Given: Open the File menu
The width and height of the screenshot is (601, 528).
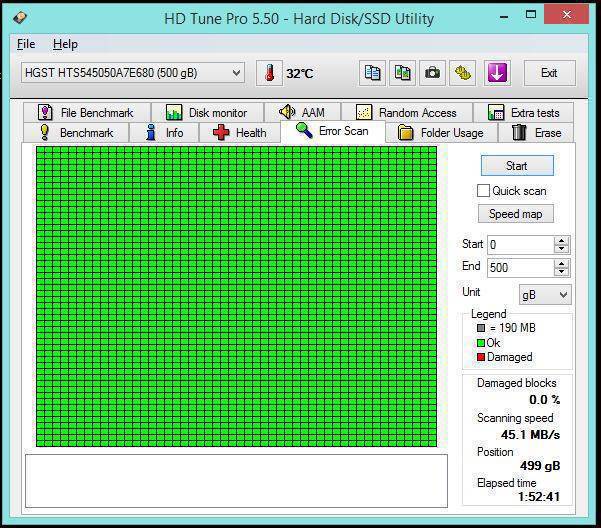Looking at the screenshot, I should point(26,44).
